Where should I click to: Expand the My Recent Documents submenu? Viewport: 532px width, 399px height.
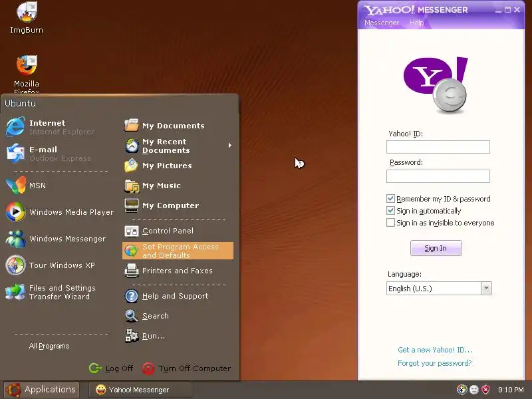(178, 146)
